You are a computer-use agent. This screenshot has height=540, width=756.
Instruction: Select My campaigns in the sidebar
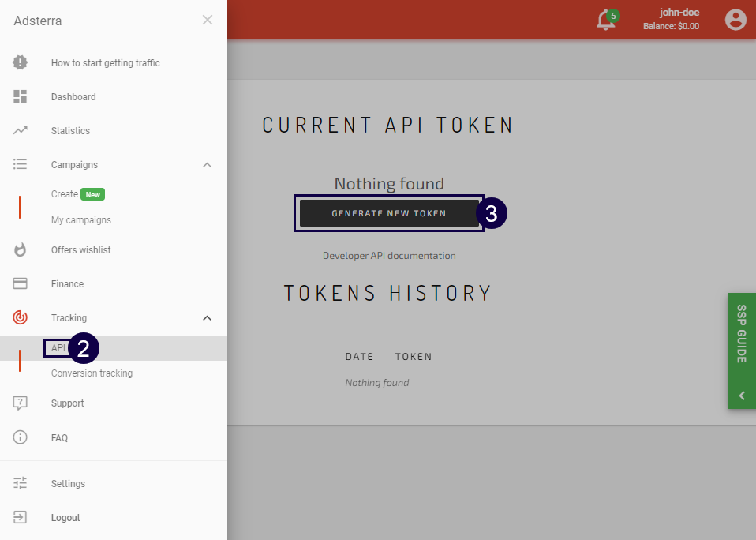(x=80, y=219)
